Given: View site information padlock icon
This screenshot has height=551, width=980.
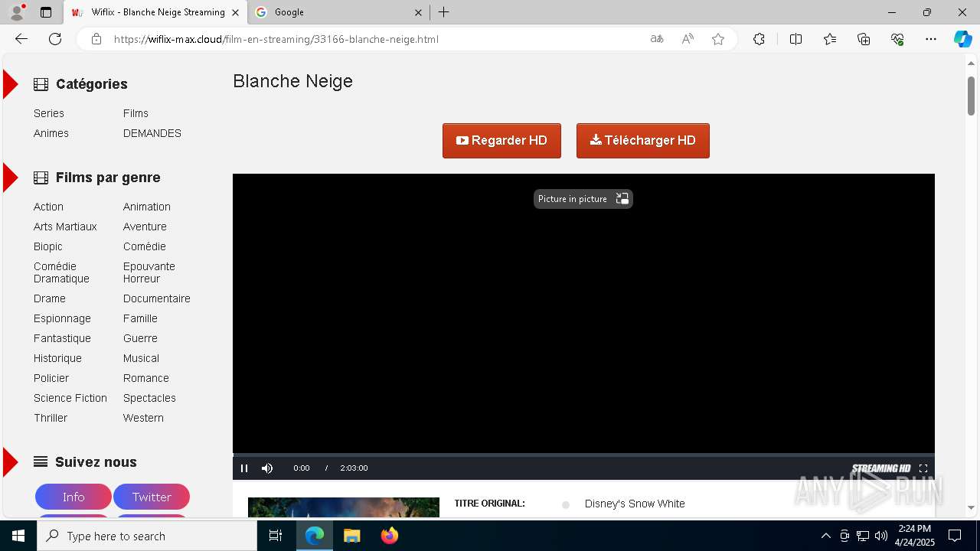Looking at the screenshot, I should (x=96, y=39).
